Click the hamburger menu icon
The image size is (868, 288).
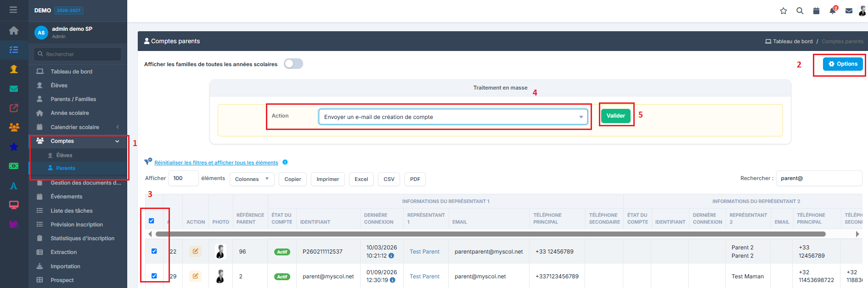click(13, 10)
